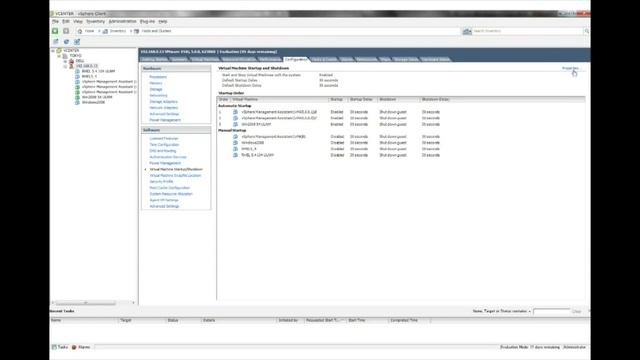Click the middle icon in second toolbar row
The width and height of the screenshot is (640, 360).
tap(66, 42)
